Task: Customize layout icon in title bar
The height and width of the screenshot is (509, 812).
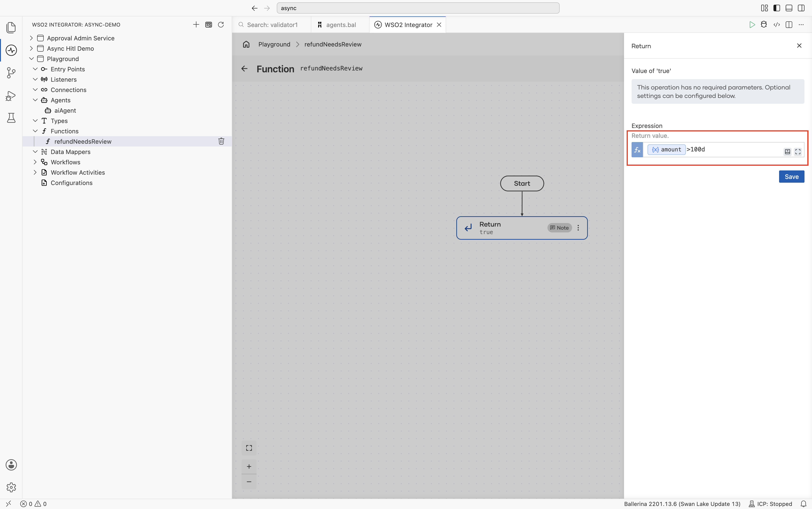Action: [x=765, y=8]
